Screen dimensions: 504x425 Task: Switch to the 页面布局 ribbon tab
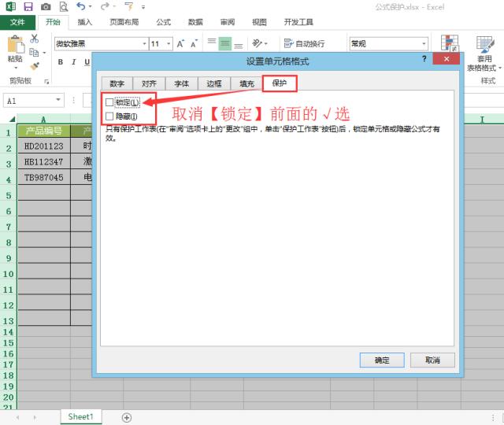(124, 22)
